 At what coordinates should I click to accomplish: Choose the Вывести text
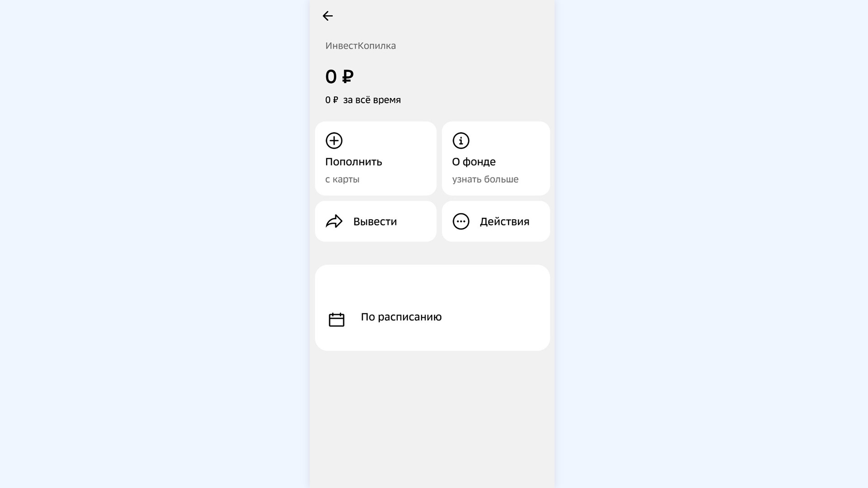point(375,221)
